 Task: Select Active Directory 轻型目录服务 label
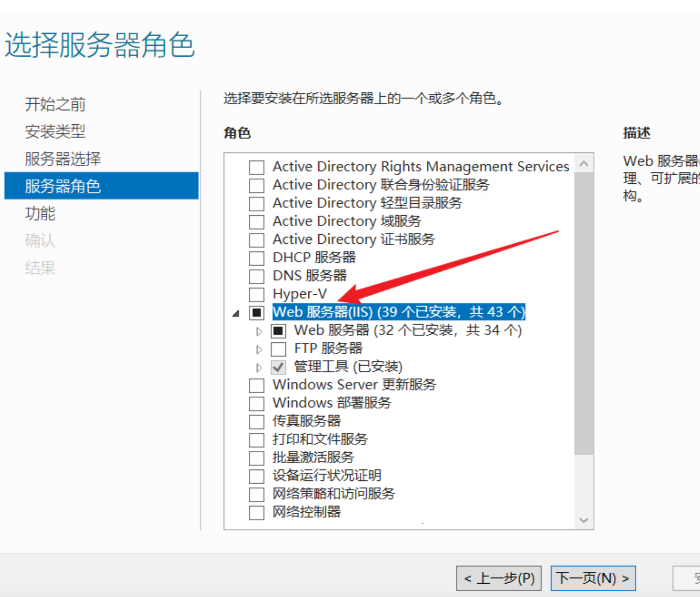coord(367,203)
